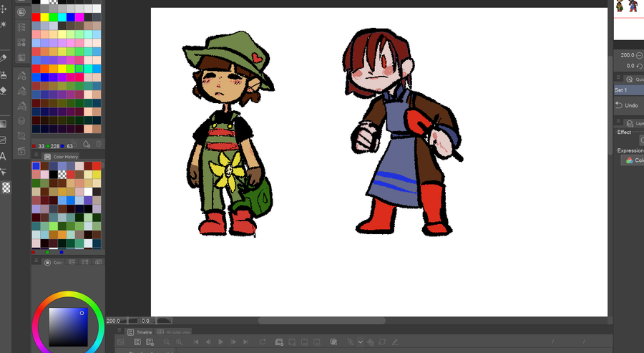Select the Pen tool in toolbar
The image size is (644, 353).
[x=3, y=58]
